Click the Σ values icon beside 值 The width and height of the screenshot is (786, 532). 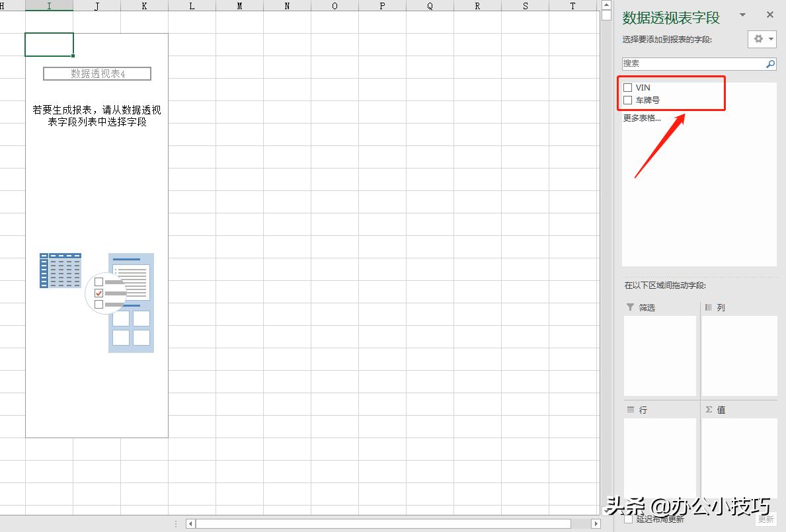[709, 410]
